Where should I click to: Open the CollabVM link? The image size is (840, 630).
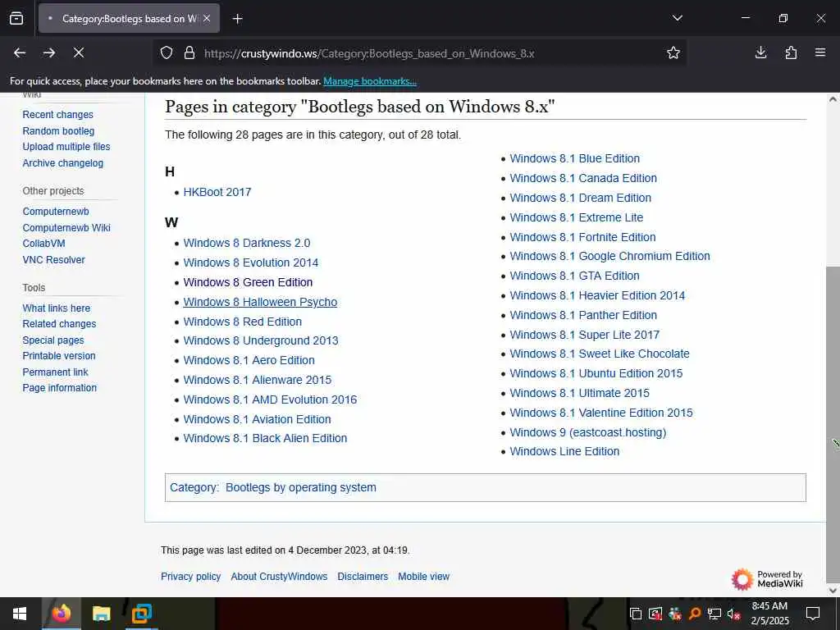click(x=44, y=243)
